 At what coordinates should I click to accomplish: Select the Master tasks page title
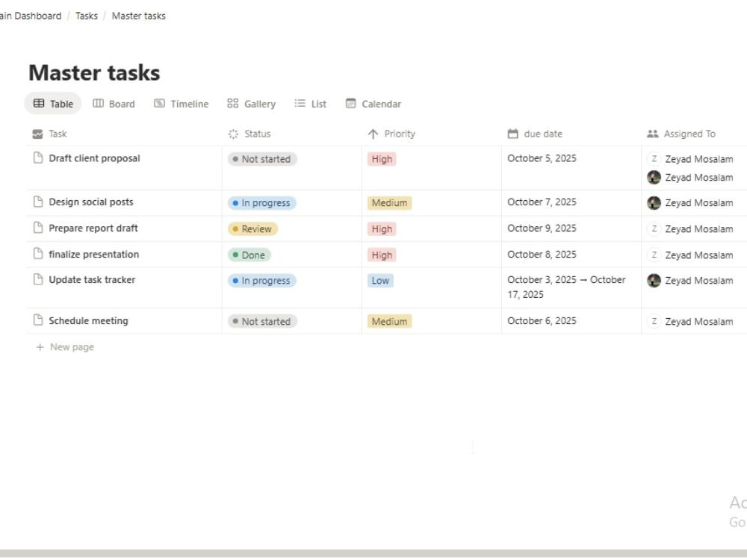tap(94, 73)
